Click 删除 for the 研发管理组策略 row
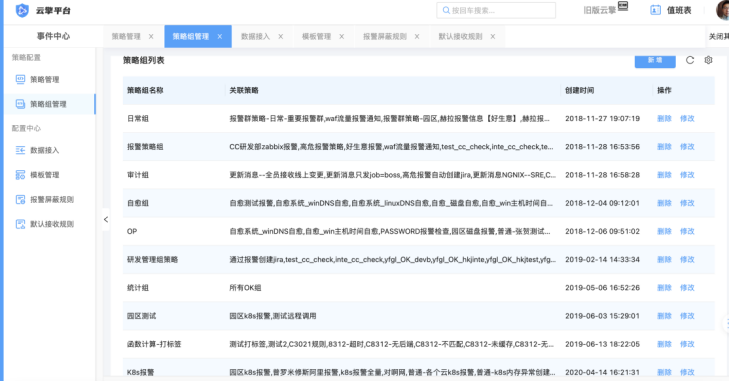 click(664, 259)
